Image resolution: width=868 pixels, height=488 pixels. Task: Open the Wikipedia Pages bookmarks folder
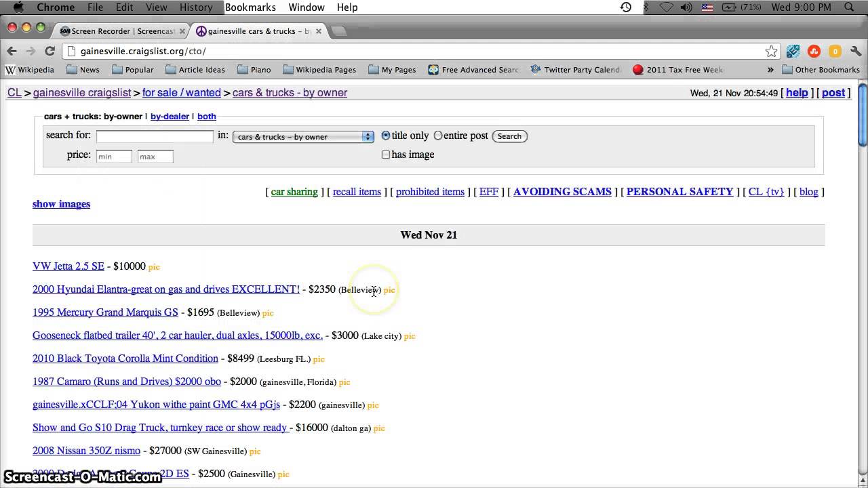coord(319,70)
